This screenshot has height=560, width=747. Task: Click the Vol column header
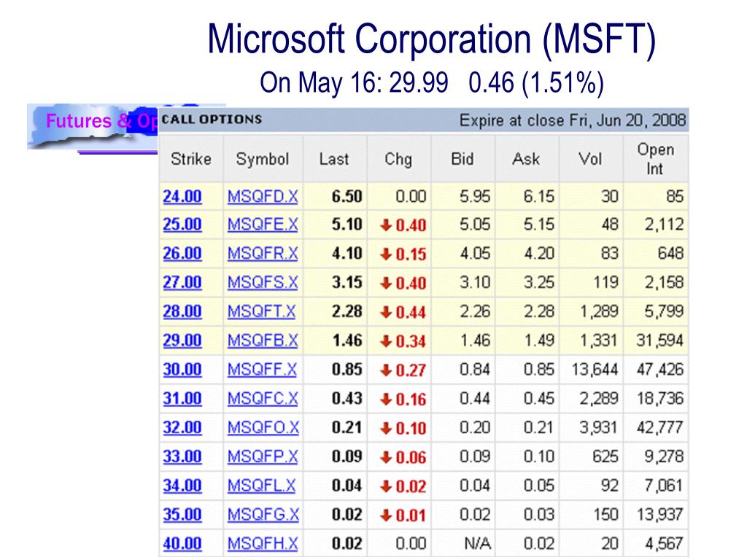[x=589, y=159]
